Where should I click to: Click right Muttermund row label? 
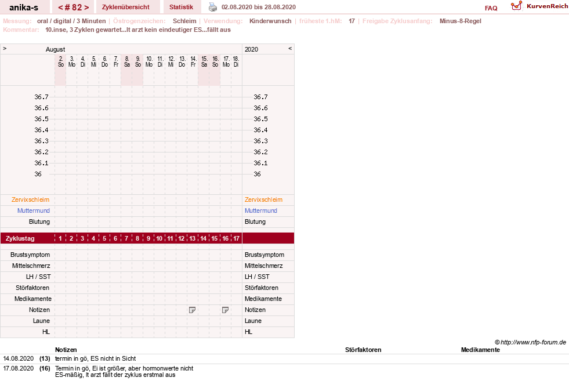click(x=261, y=210)
